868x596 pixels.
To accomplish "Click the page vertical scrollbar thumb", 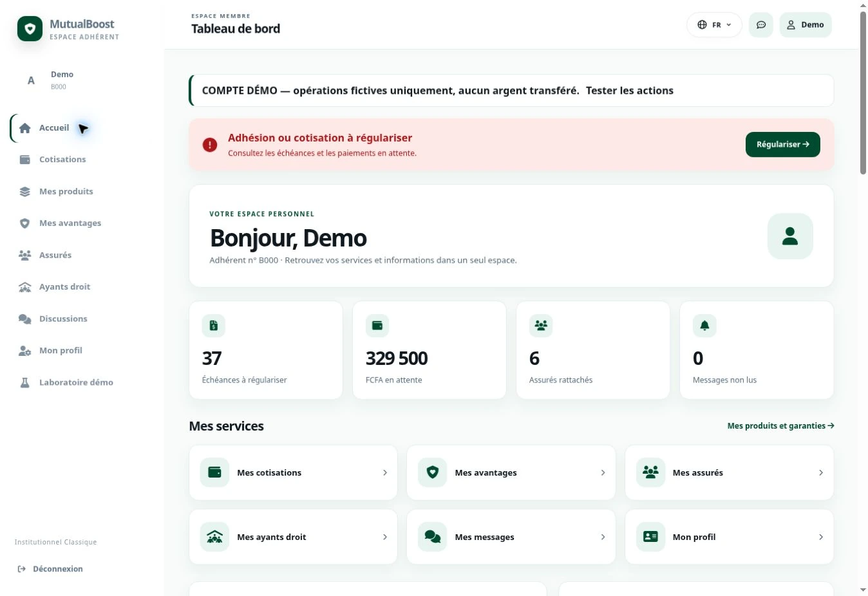I will coord(863,92).
